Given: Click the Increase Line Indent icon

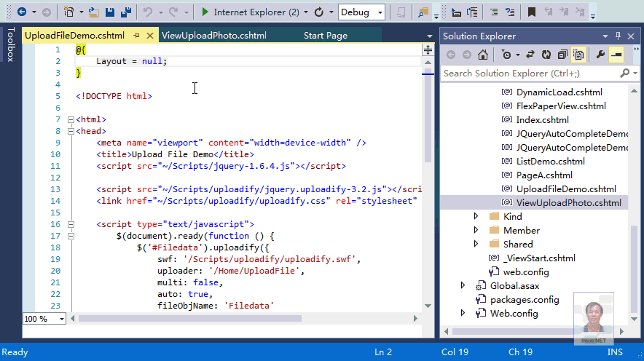Looking at the screenshot, I should click(472, 12).
